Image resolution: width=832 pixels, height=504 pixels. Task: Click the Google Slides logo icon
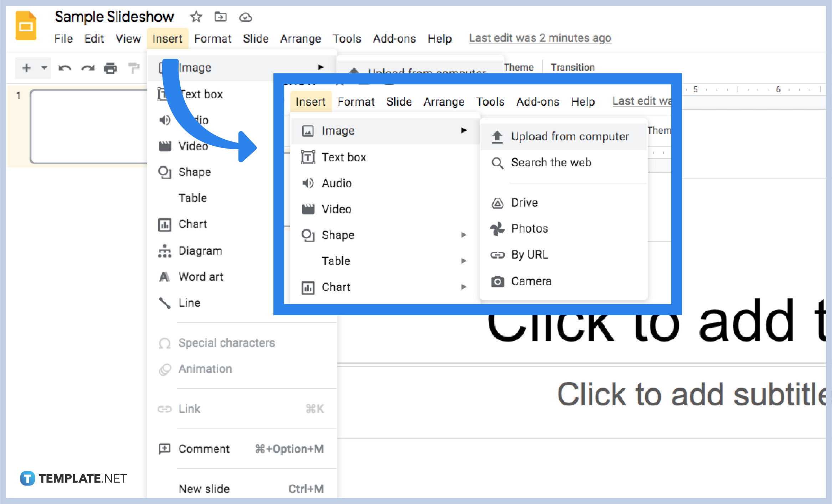click(25, 25)
